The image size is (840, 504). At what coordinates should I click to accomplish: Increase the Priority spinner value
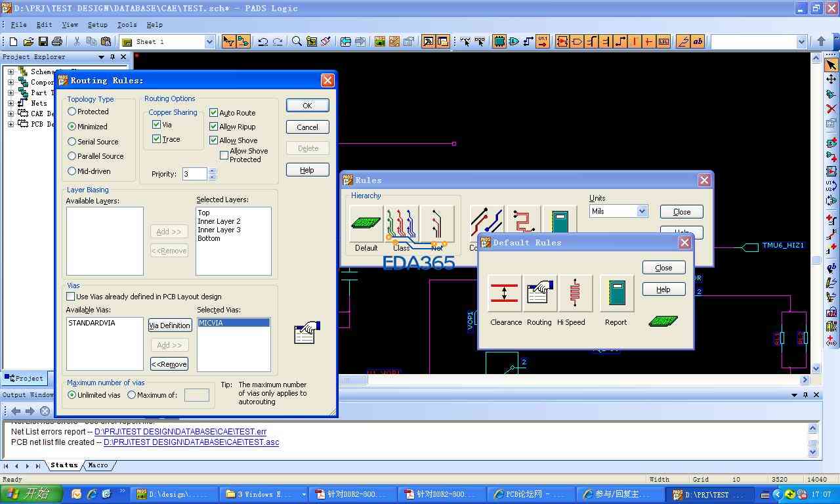[212, 171]
